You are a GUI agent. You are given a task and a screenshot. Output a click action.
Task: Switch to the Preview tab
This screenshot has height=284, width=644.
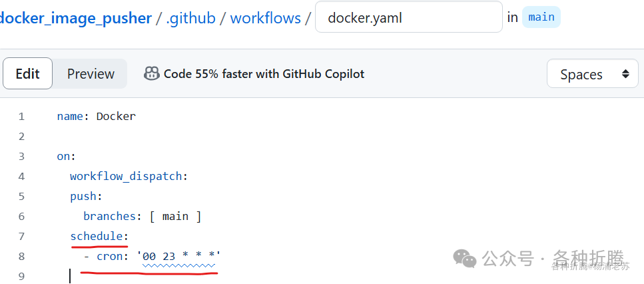click(x=91, y=74)
